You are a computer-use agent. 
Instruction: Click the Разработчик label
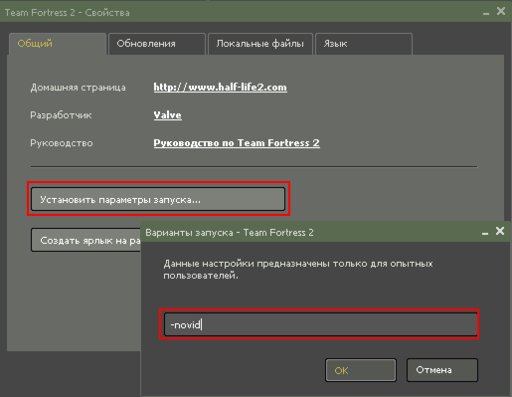[61, 115]
